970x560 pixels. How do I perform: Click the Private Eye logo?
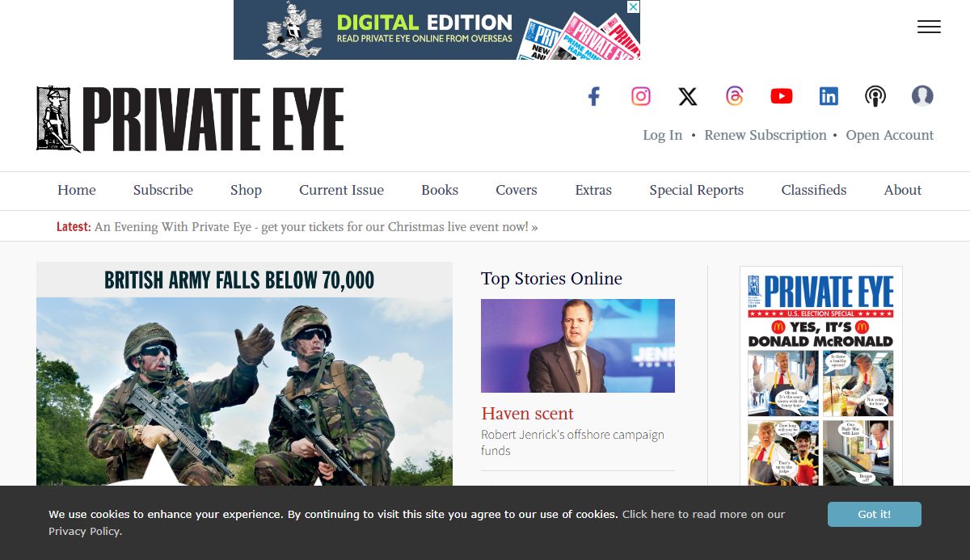coord(190,120)
